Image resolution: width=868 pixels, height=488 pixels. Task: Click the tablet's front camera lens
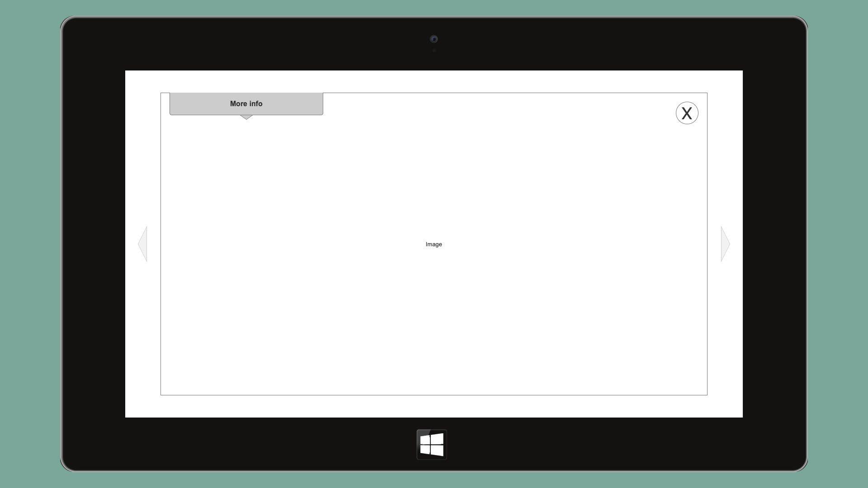pos(434,39)
